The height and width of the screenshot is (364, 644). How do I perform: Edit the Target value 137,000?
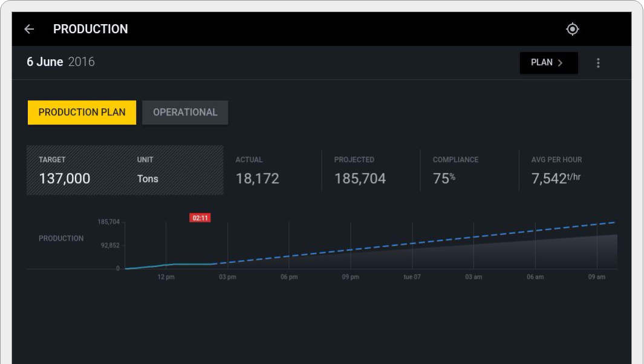(65, 178)
